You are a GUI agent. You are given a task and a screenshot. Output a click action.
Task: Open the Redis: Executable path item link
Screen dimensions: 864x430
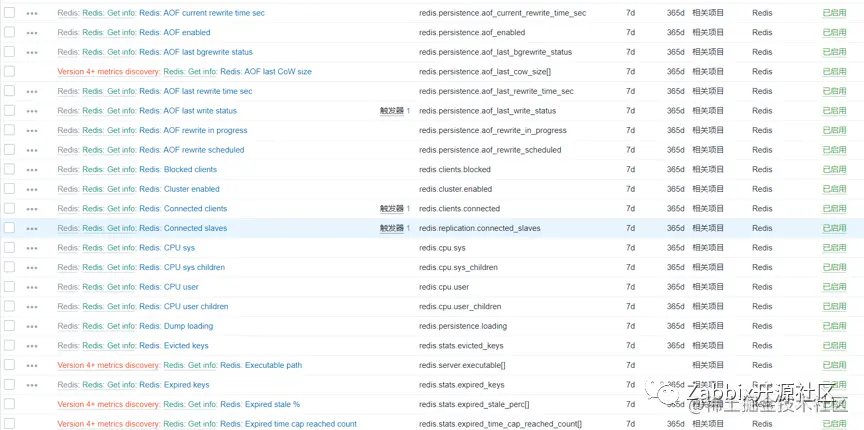tap(261, 365)
